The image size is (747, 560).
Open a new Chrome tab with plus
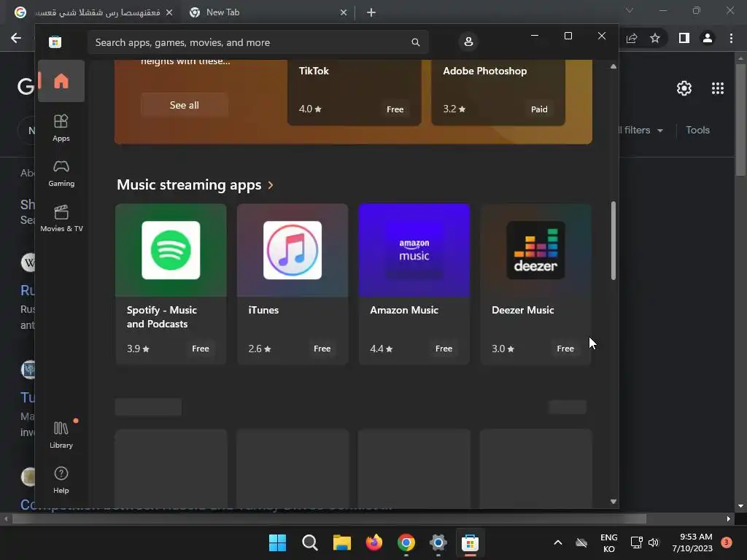371,12
